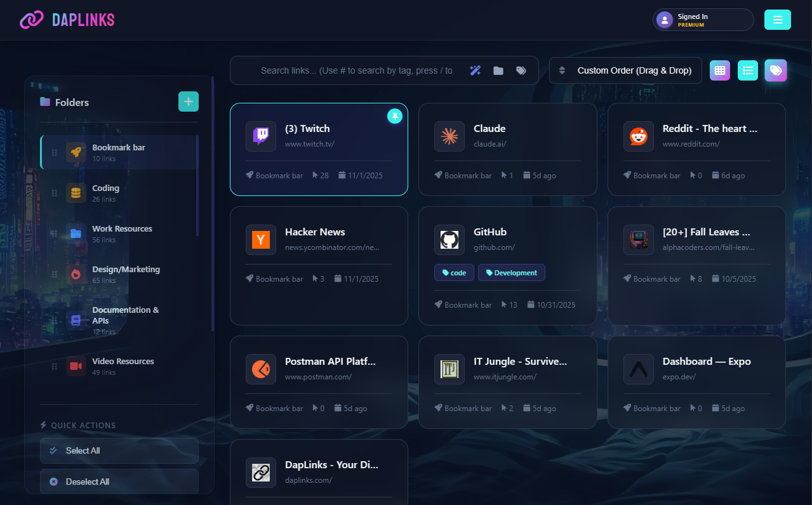The width and height of the screenshot is (812, 505).
Task: Click the folder filter icon in search bar
Action: [498, 70]
